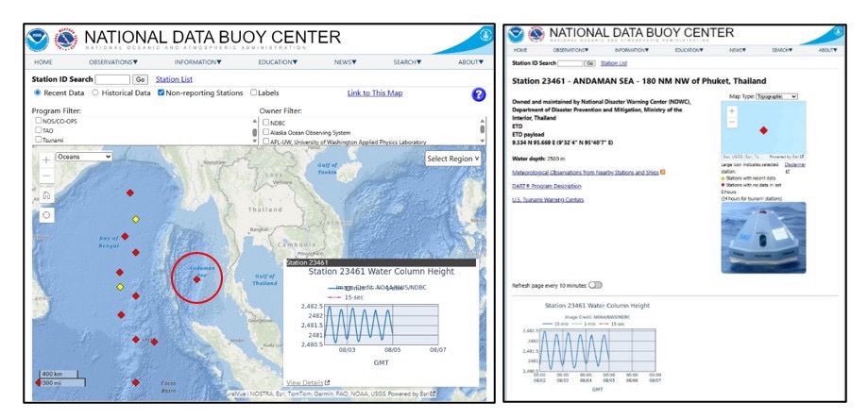Open the blue question mark help icon

[479, 94]
